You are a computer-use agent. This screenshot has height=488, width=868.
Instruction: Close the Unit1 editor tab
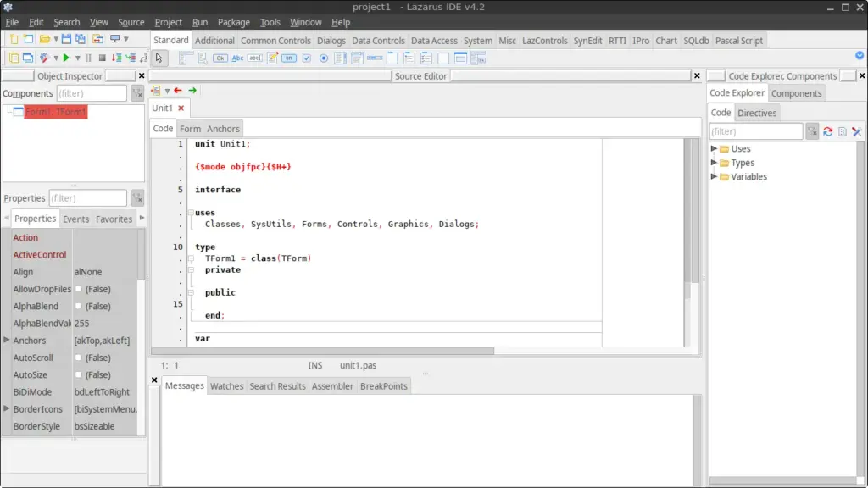[181, 108]
